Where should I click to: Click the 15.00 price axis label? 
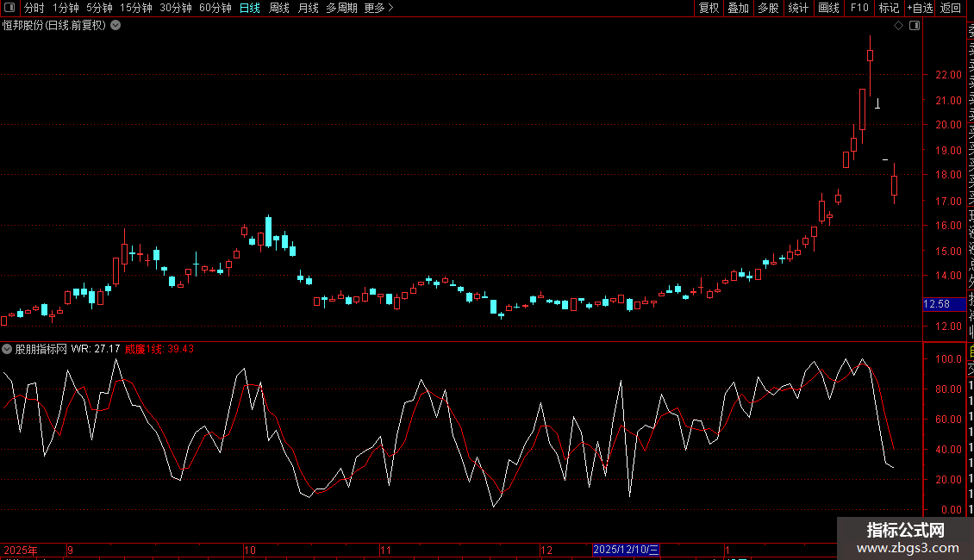pyautogui.click(x=948, y=252)
